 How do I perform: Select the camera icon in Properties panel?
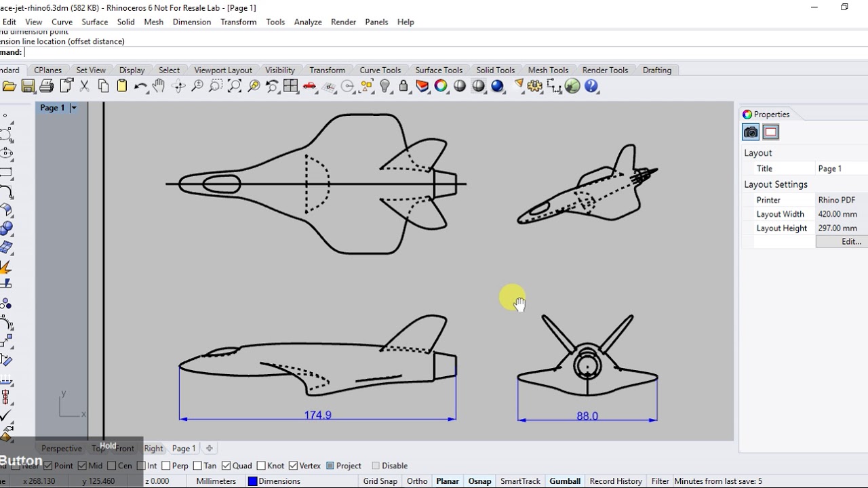click(751, 132)
